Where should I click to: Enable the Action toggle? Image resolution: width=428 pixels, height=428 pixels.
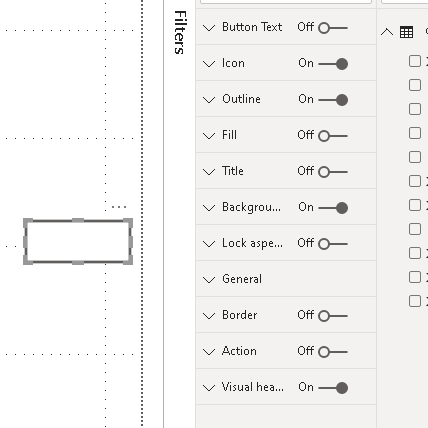333,352
